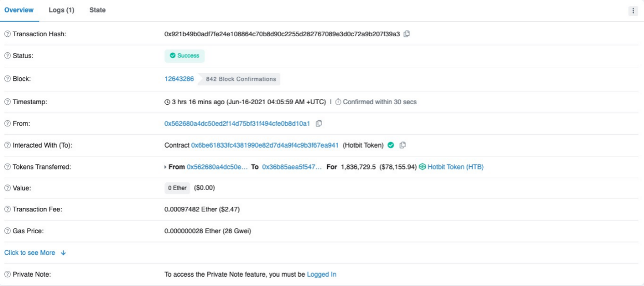Open block 12643286 link
Screen dimensions: 644x286
(x=179, y=79)
